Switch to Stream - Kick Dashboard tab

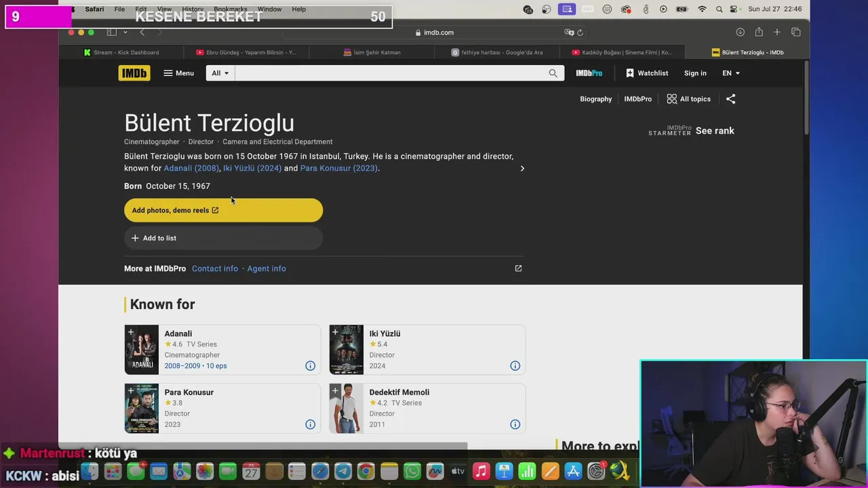[121, 52]
